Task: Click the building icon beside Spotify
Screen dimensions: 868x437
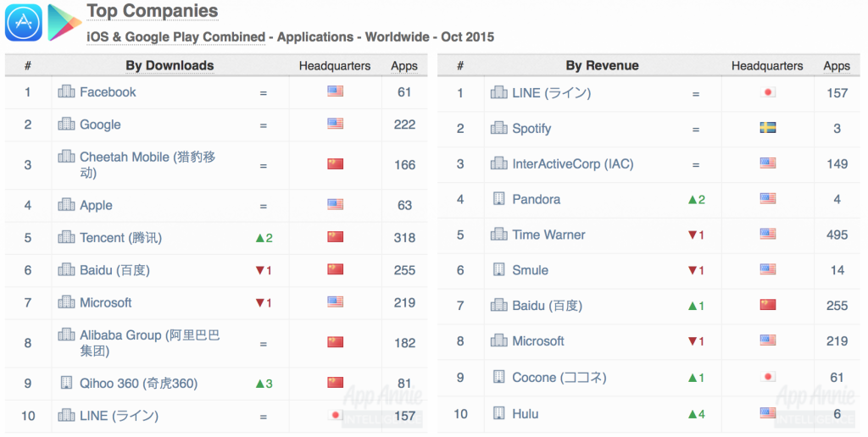Action: tap(498, 128)
